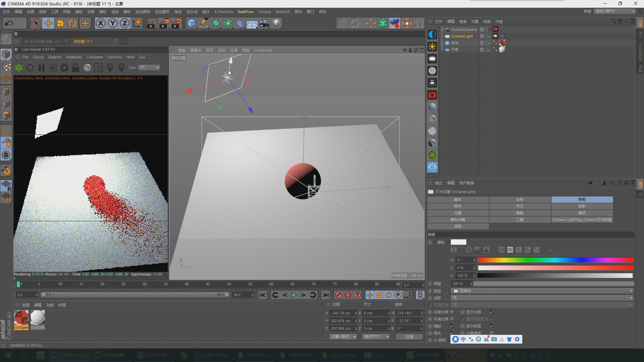644x362 pixels.
Task: Open the 投影 dropdown
Action: point(542,298)
